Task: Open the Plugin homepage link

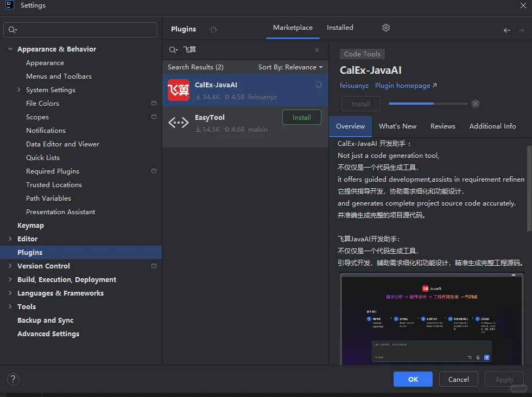Action: click(x=406, y=86)
